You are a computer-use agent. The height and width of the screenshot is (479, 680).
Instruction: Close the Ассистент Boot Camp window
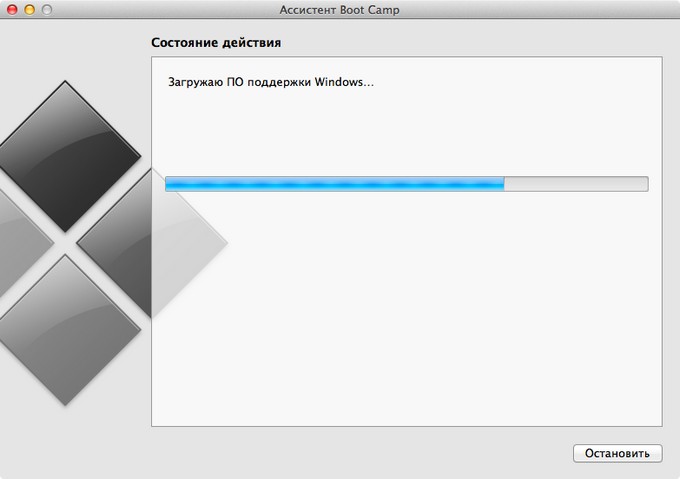(12, 9)
